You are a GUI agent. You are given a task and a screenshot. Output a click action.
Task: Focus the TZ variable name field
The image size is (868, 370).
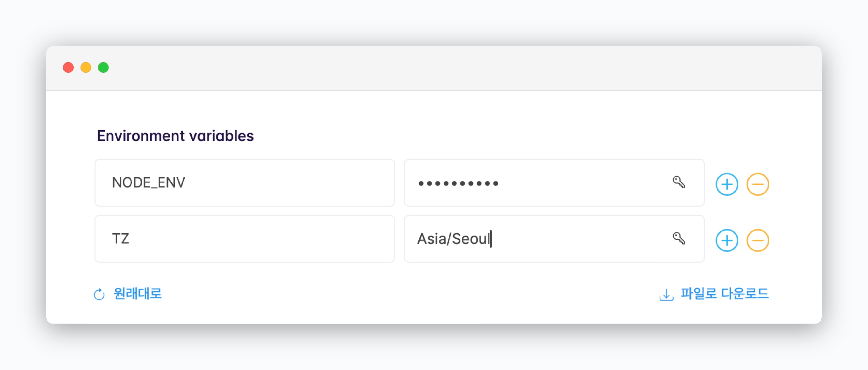click(x=245, y=239)
